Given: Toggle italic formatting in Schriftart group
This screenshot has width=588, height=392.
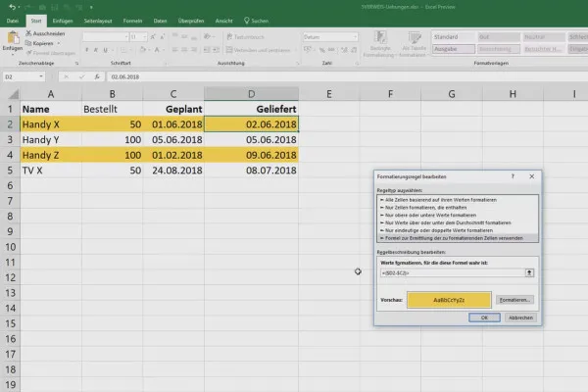Looking at the screenshot, I should [x=96, y=50].
